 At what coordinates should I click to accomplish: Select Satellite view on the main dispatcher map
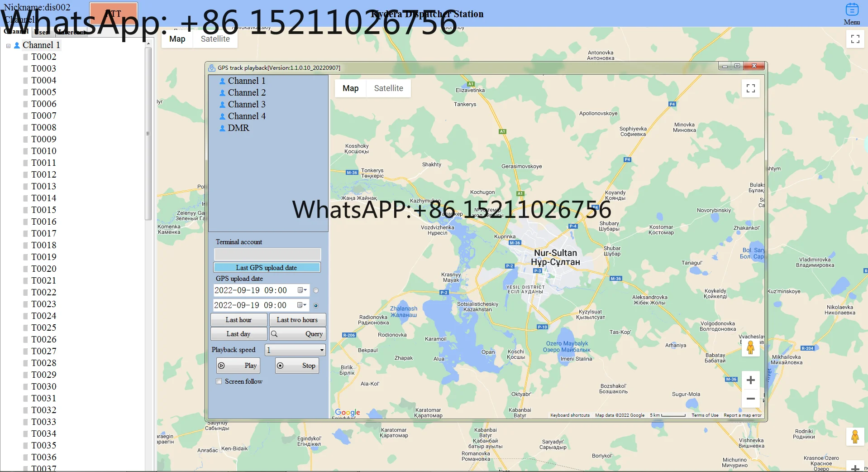point(215,39)
